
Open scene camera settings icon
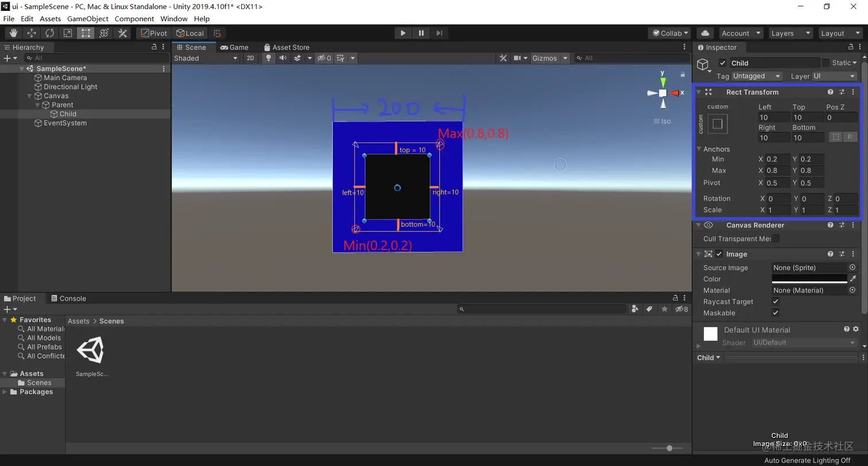[x=517, y=58]
